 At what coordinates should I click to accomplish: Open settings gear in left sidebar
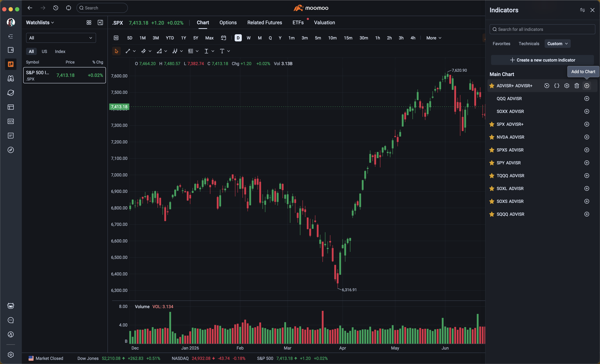click(x=11, y=355)
